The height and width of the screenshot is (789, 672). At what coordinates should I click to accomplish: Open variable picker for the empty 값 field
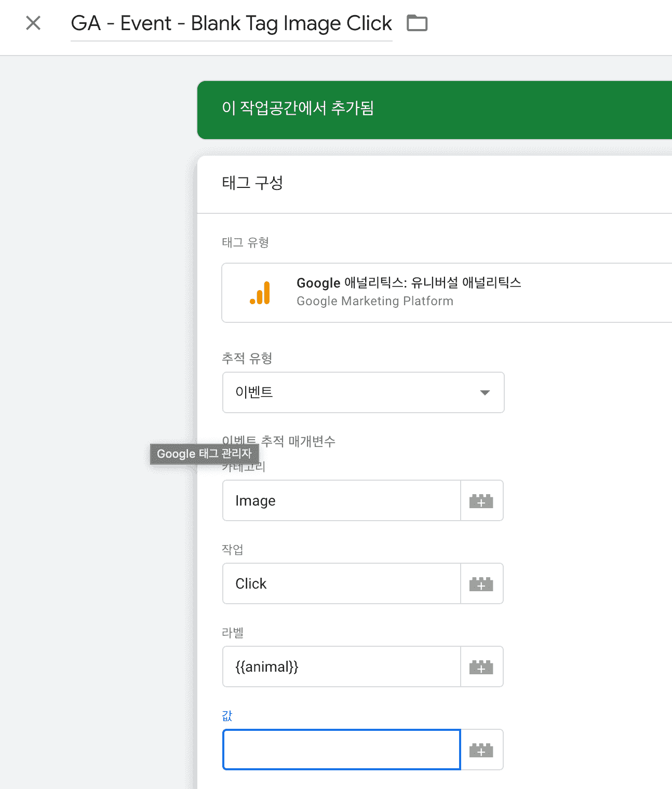coord(481,750)
